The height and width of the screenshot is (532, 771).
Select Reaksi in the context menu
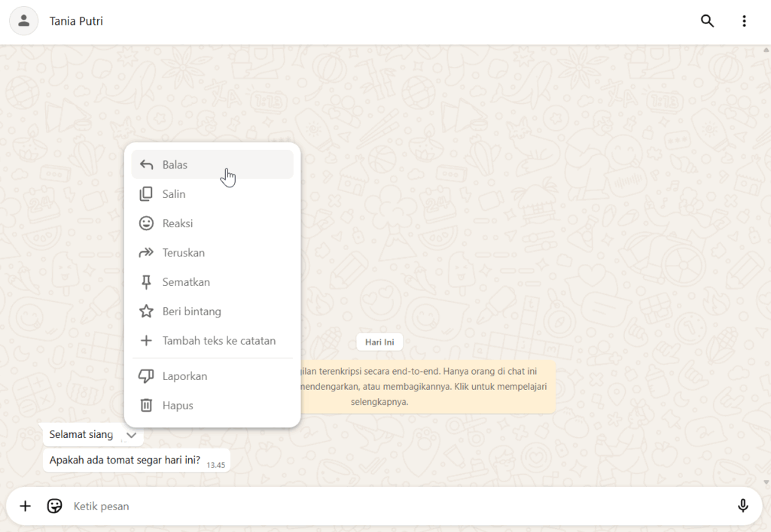pos(178,223)
